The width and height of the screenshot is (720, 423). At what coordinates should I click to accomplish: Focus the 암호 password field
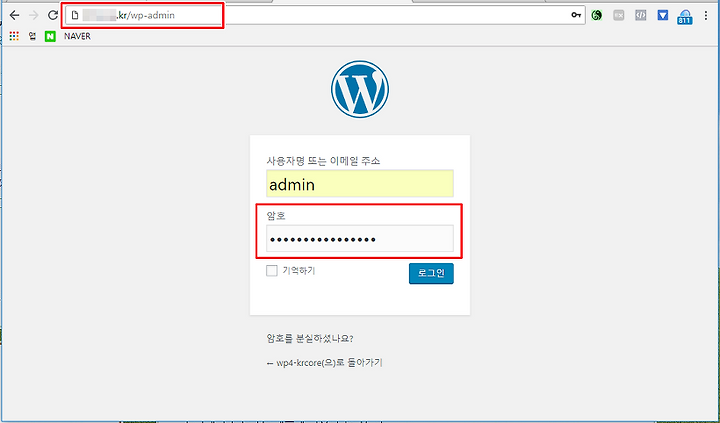[360, 238]
